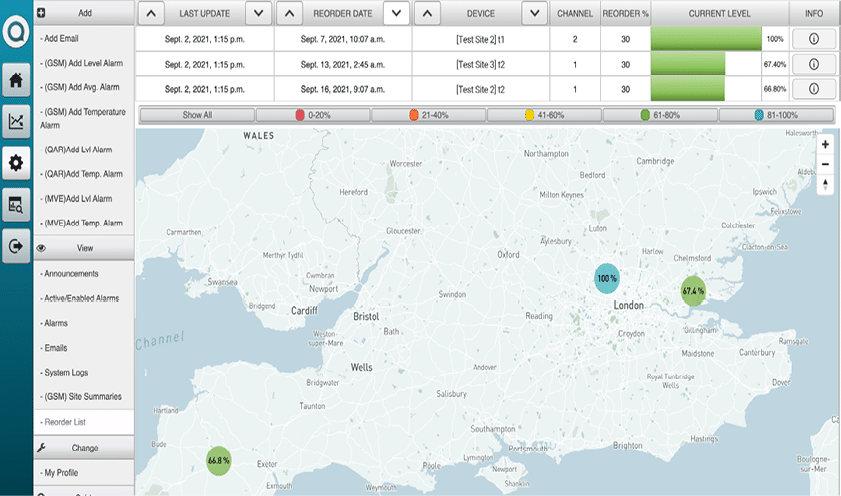Open System Logs from View menu
Screen dimensions: 841x496
(66, 372)
